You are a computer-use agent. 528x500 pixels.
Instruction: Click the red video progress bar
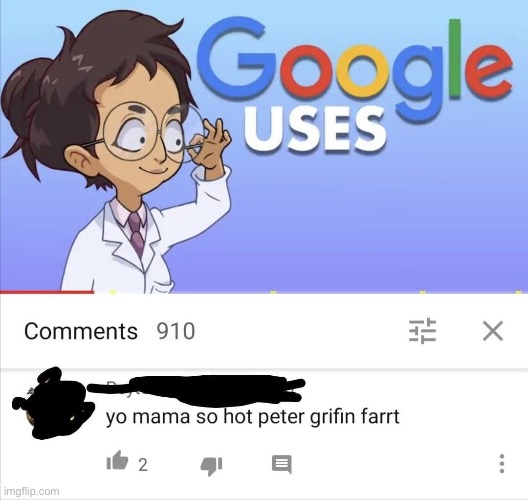[47, 292]
